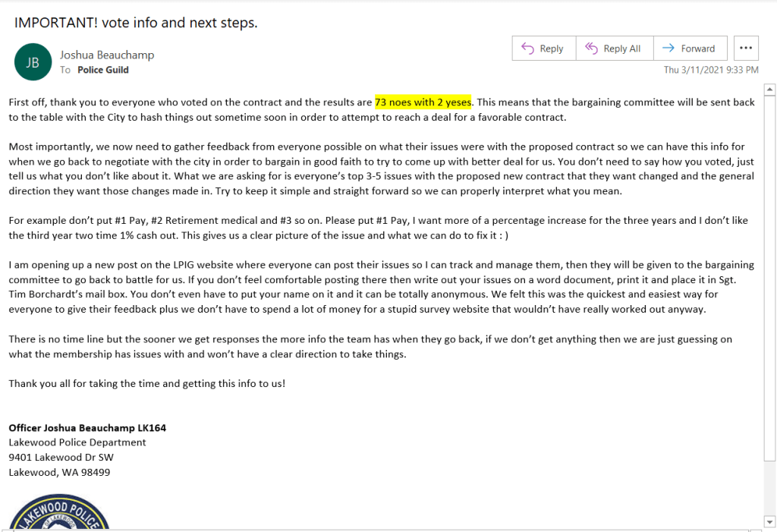Click the Reply button
The image size is (777, 532).
click(543, 49)
